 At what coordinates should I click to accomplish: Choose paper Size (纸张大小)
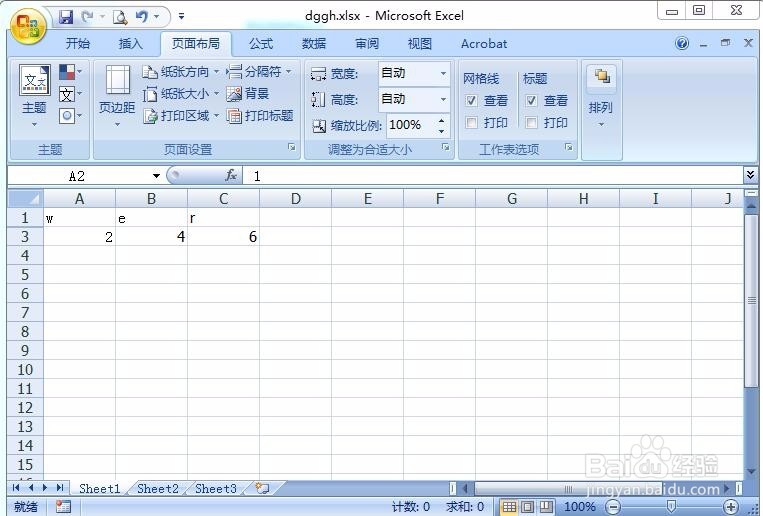(181, 93)
